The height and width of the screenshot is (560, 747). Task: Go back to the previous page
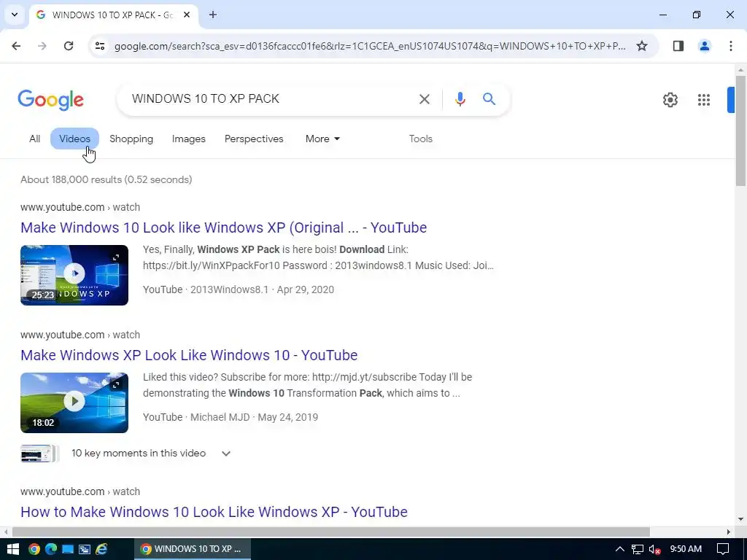[x=16, y=46]
